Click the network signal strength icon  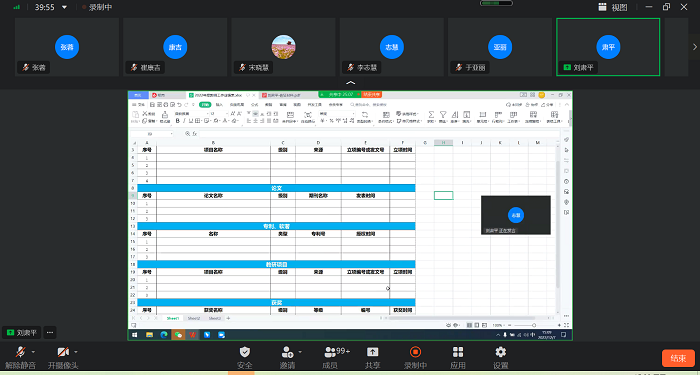(x=17, y=7)
